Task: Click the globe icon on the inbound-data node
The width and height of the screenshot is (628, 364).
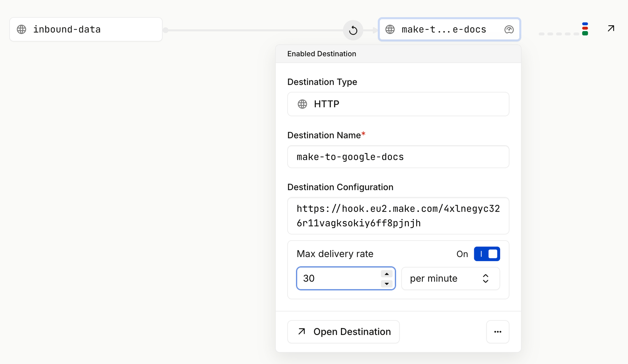Action: point(22,29)
